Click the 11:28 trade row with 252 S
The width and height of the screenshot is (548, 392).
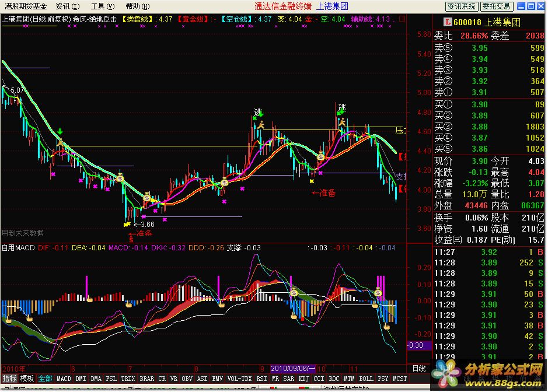click(x=488, y=262)
